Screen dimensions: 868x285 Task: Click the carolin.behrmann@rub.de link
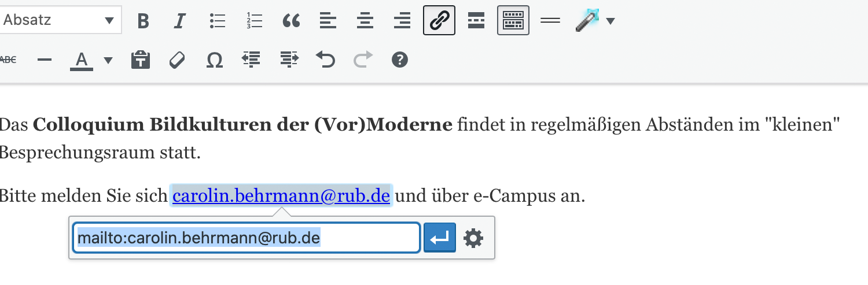click(x=281, y=196)
